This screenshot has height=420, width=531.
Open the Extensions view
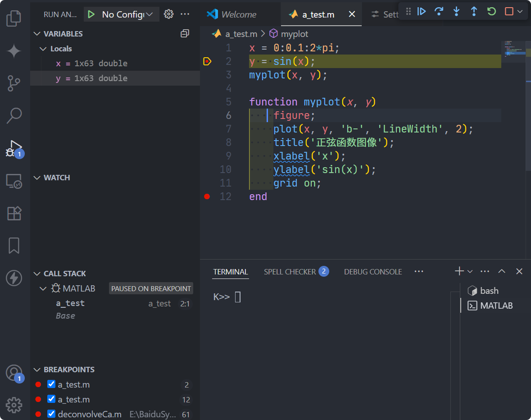[14, 213]
